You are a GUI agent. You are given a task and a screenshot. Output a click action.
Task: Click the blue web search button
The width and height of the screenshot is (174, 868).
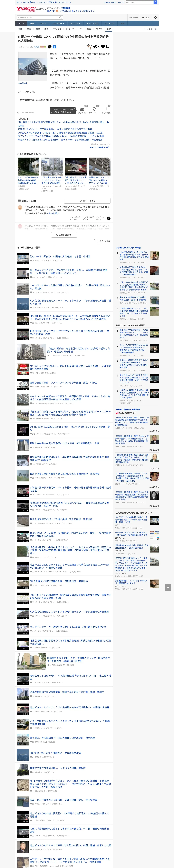pyautogui.click(x=155, y=2)
